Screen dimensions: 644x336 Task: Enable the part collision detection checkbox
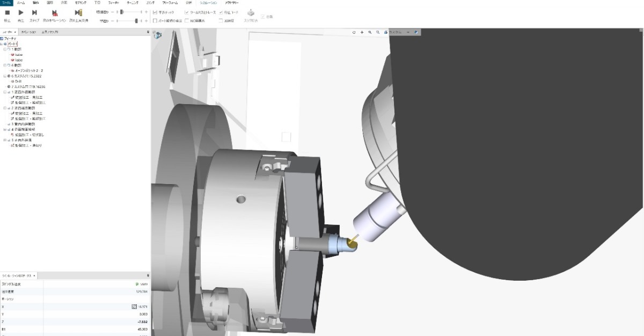(155, 20)
